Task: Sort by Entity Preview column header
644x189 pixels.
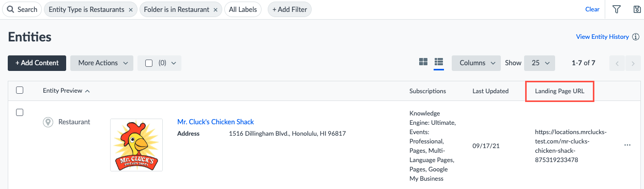Action: point(66,91)
